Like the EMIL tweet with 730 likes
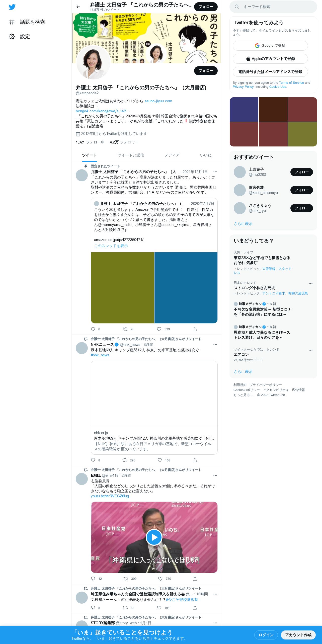This screenshot has width=322, height=644. point(160,579)
